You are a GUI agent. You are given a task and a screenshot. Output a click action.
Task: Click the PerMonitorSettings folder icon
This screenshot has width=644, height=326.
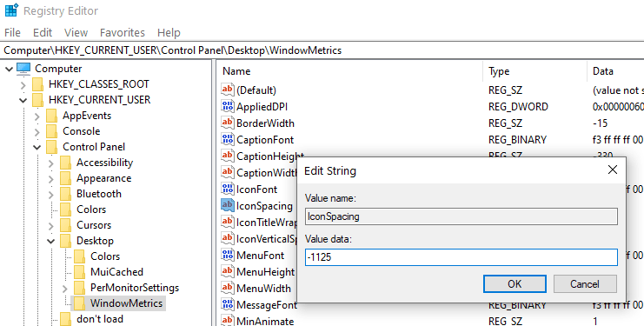coord(79,288)
